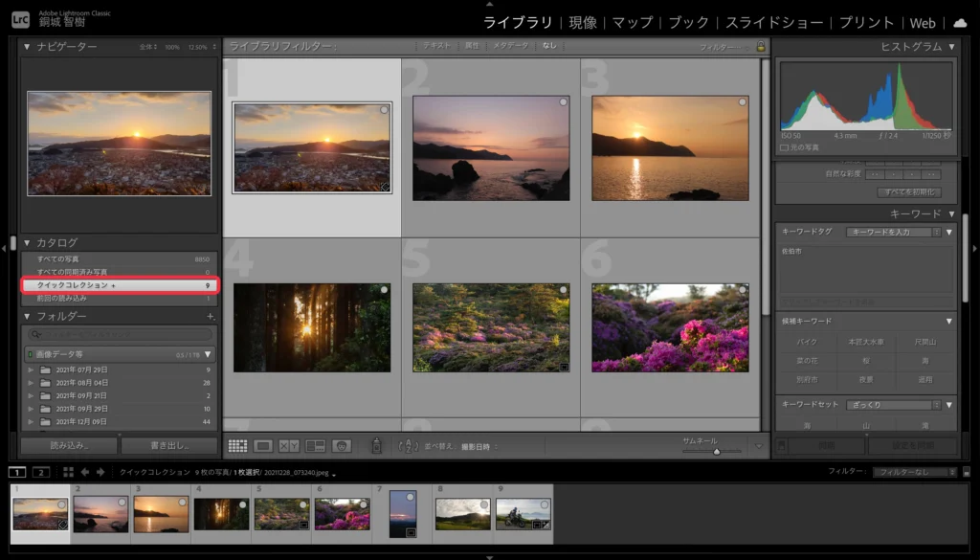Screen dimensions: 980x560
Task: Switch to Loupe view icon
Action: (x=263, y=446)
